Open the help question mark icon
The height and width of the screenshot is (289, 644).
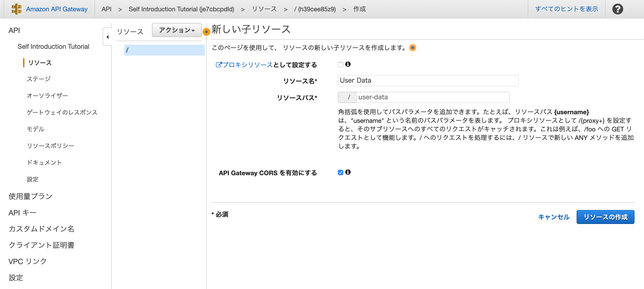(x=617, y=9)
